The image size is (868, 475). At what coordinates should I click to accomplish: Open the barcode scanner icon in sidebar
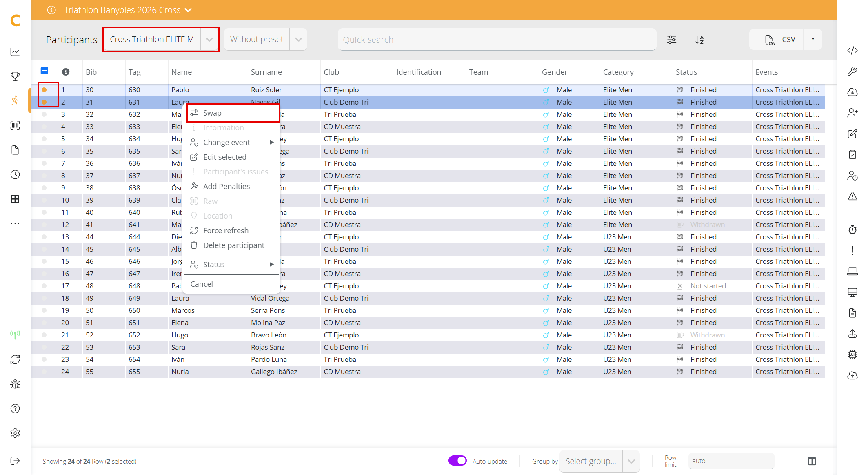[x=15, y=125]
